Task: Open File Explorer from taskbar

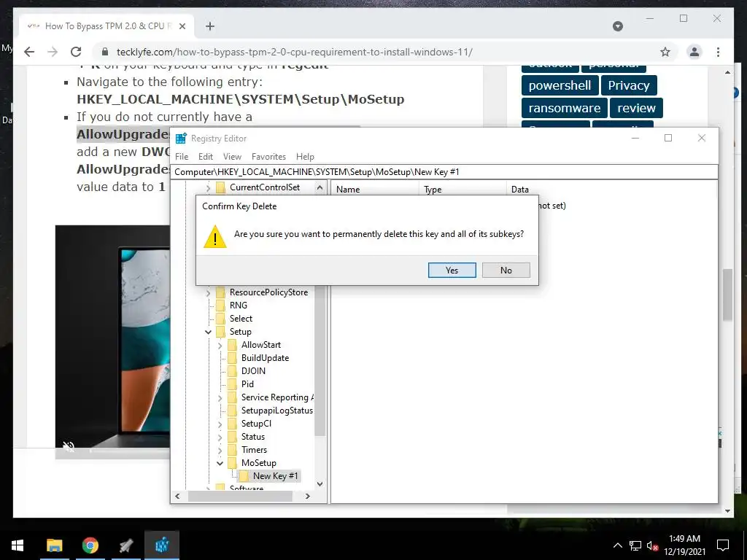Action: (54, 545)
